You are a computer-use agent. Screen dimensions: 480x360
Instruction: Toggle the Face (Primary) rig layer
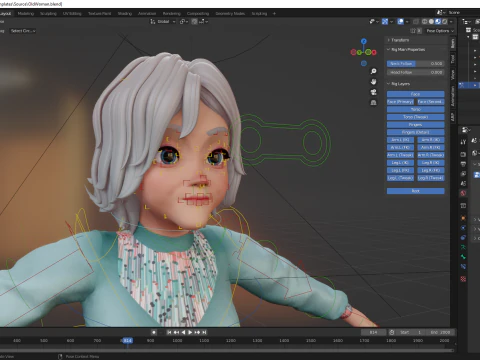[x=400, y=102]
